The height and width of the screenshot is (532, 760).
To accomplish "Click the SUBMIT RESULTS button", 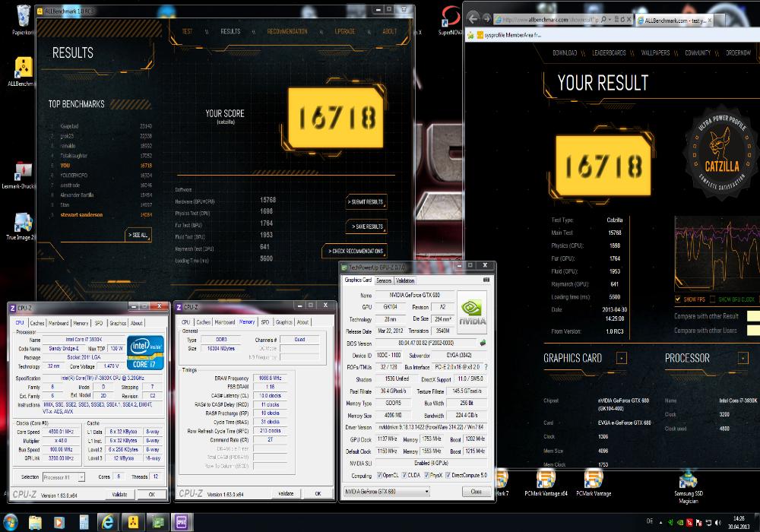I will point(366,201).
